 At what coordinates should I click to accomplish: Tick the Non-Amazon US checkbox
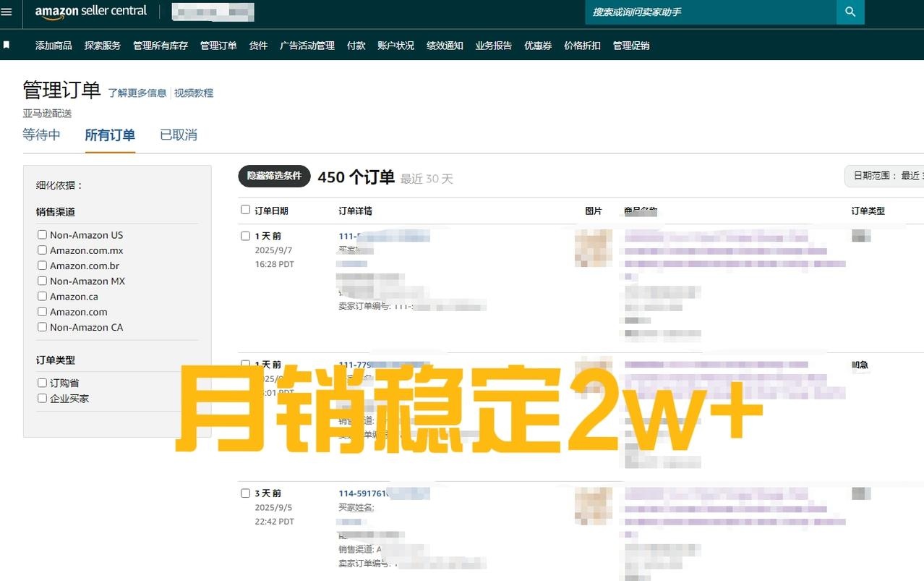pos(43,234)
